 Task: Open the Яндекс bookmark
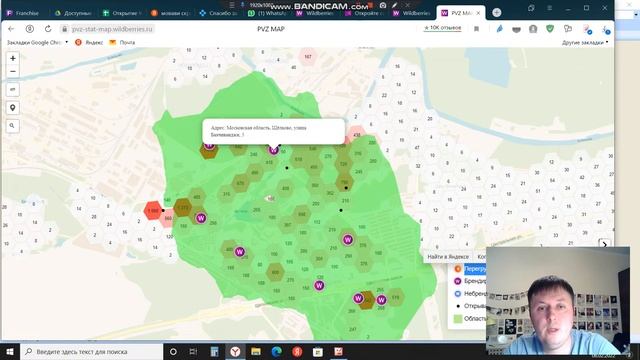click(x=89, y=42)
